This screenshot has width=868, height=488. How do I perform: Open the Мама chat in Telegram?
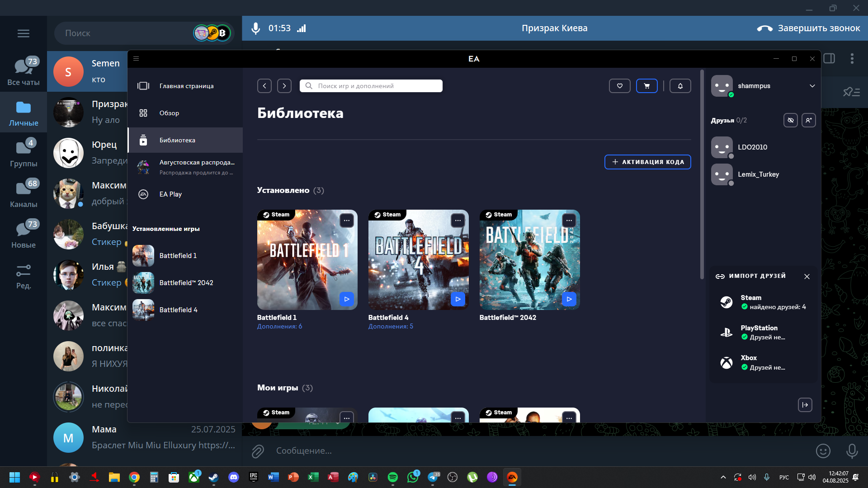pyautogui.click(x=145, y=437)
